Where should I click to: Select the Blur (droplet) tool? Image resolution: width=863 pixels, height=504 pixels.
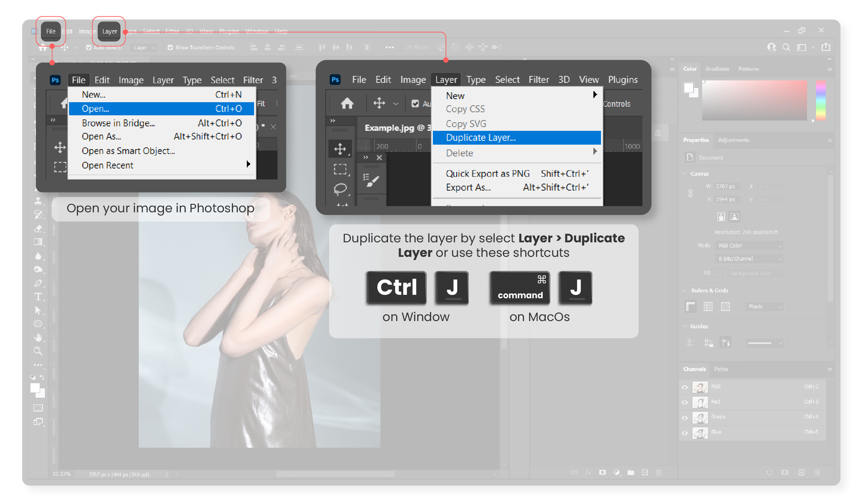click(x=38, y=256)
